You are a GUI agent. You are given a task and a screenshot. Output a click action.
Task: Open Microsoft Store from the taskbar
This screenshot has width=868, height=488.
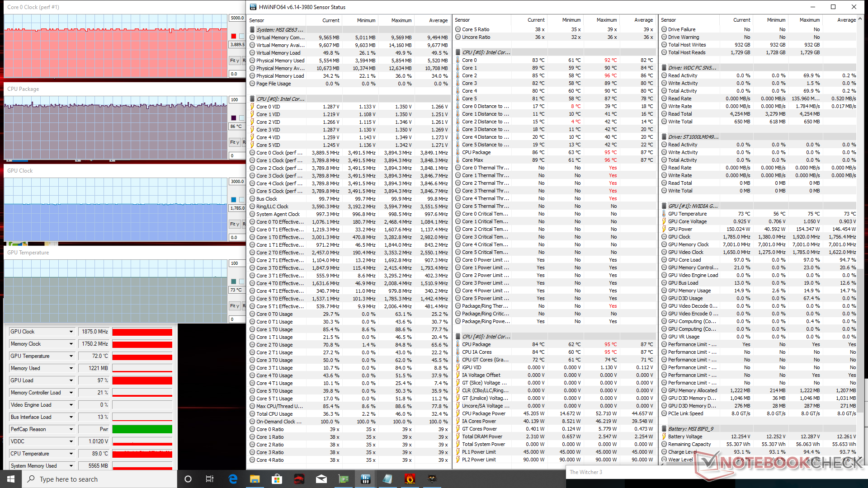(277, 479)
